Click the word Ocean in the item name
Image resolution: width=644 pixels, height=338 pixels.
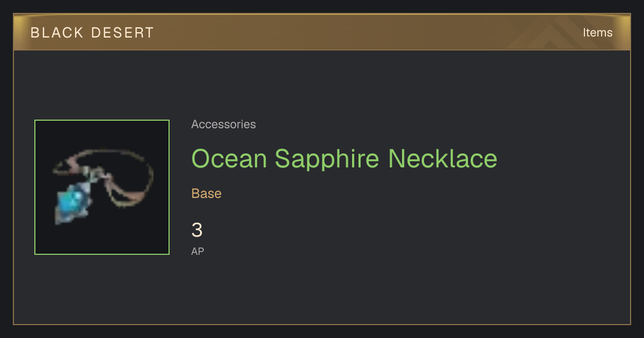pos(229,158)
